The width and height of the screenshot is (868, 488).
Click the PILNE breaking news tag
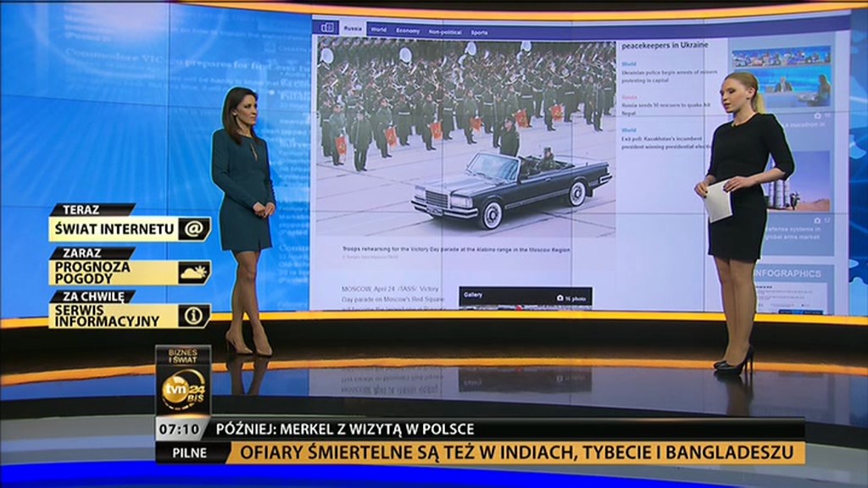click(x=189, y=452)
